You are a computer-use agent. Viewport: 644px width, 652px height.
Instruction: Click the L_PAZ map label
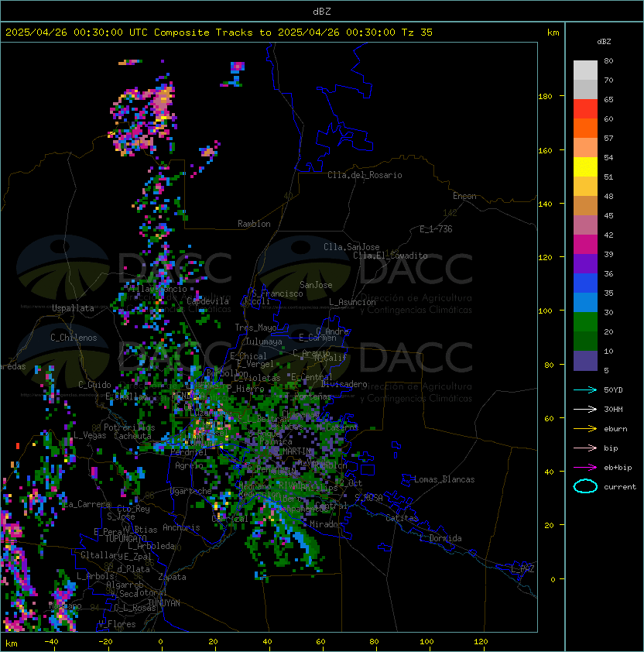[522, 569]
